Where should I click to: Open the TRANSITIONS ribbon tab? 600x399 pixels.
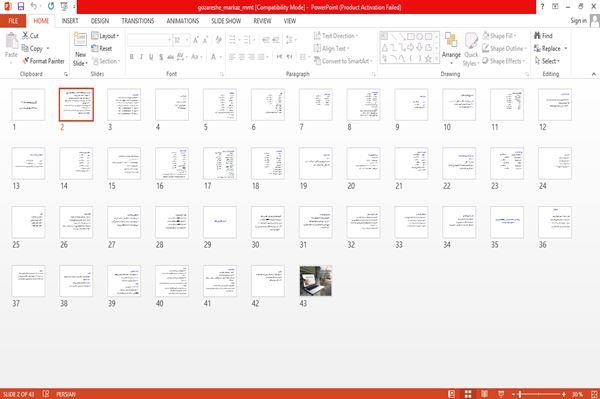(138, 21)
